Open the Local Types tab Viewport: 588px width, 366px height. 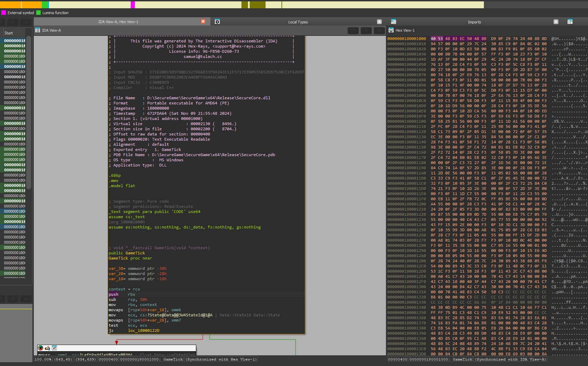pyautogui.click(x=298, y=22)
